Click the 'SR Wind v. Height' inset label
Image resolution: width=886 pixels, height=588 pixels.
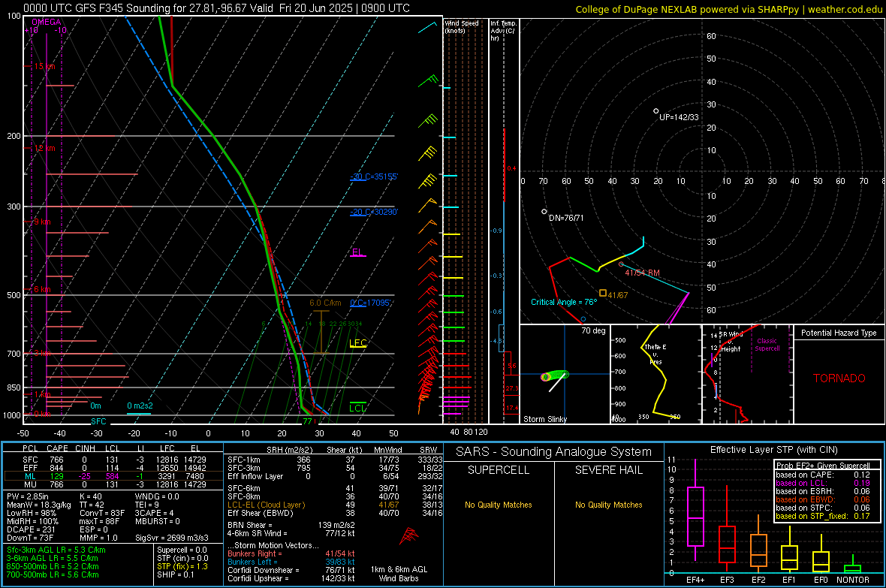pos(731,342)
